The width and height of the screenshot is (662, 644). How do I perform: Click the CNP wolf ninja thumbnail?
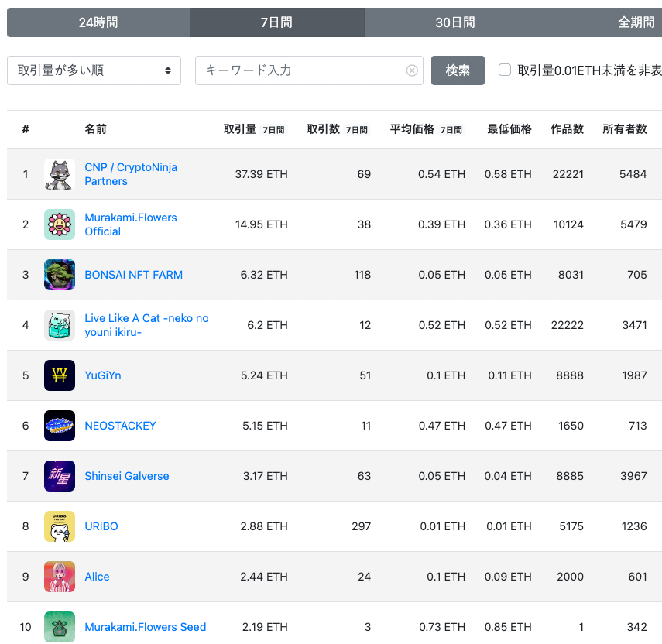point(60,174)
